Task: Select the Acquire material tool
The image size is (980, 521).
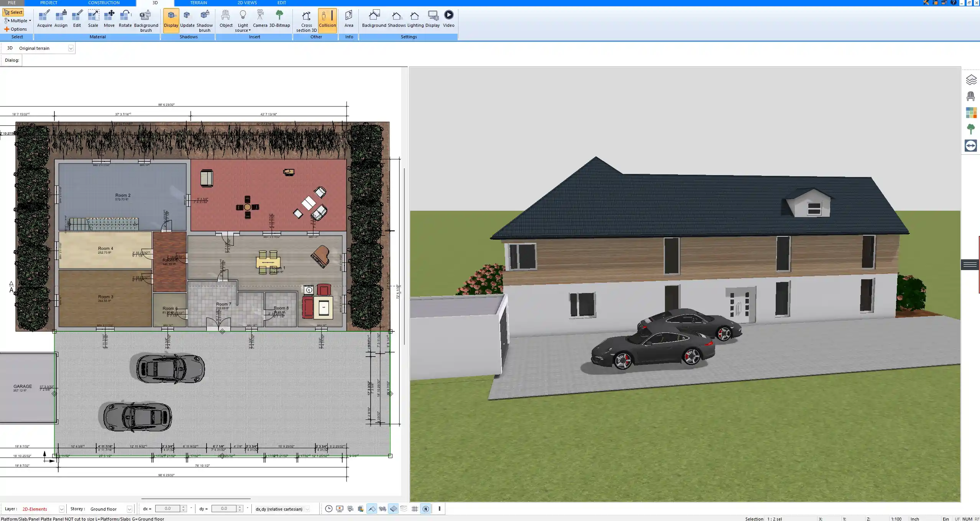Action: [x=44, y=19]
